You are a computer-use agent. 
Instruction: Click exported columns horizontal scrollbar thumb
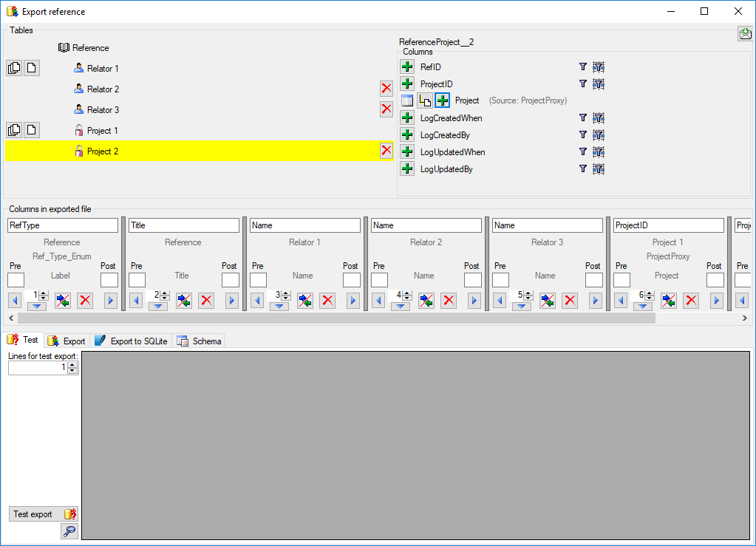336,318
